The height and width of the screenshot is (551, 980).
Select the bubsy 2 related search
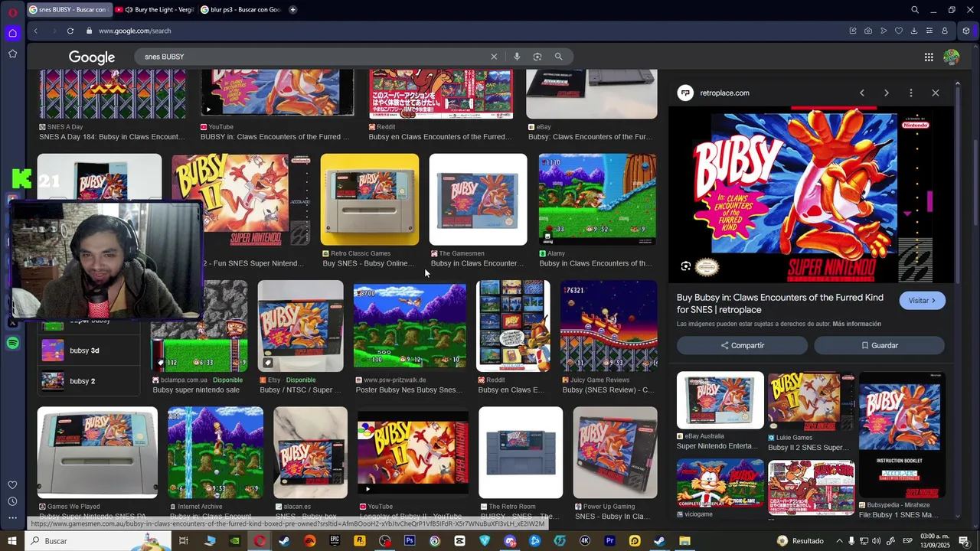click(89, 381)
